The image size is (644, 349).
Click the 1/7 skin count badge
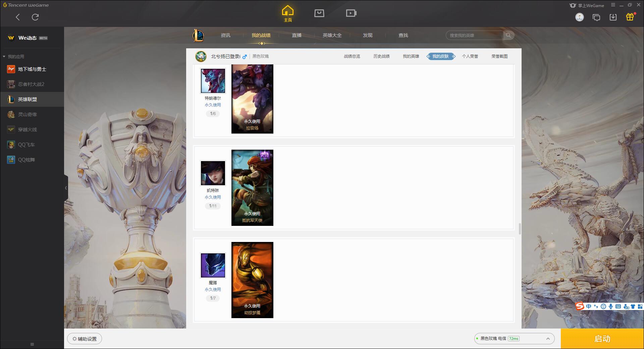pos(213,298)
